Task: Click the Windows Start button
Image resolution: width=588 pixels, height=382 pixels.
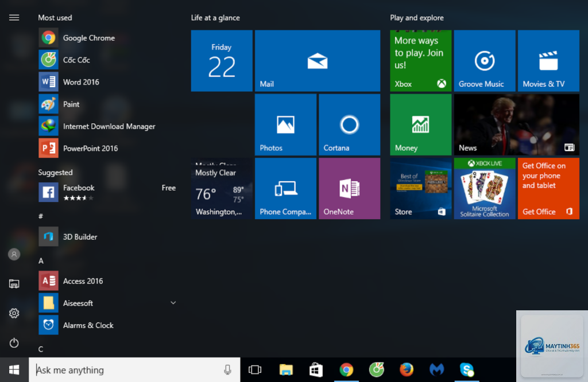Action: coord(14,370)
